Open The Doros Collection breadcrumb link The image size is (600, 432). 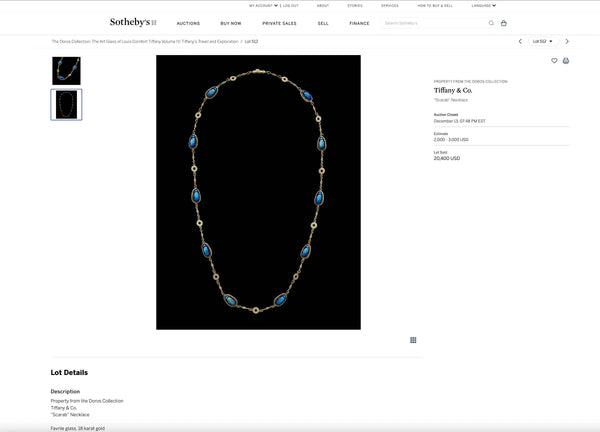(145, 41)
